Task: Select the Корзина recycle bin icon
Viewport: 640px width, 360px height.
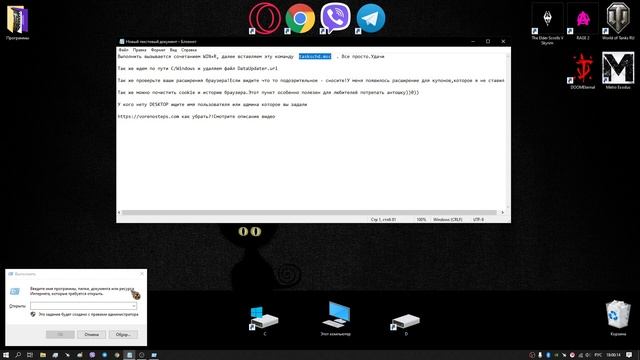Action: [x=618, y=318]
